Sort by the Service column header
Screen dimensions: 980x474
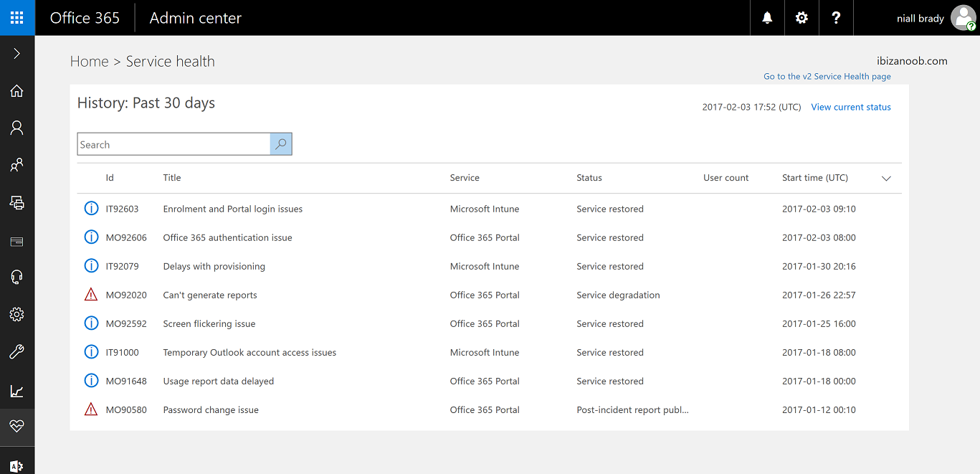pyautogui.click(x=465, y=178)
